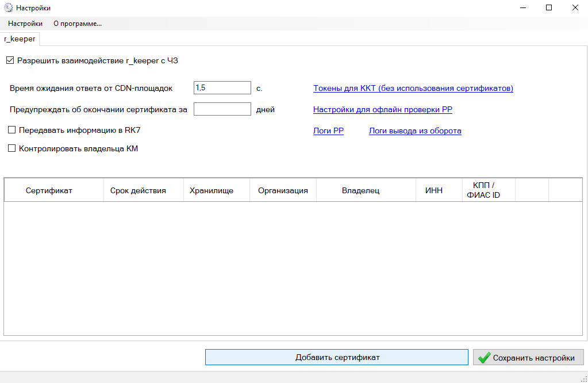
Task: Enable Передавать информацию в RK7 checkbox
Action: 11,131
